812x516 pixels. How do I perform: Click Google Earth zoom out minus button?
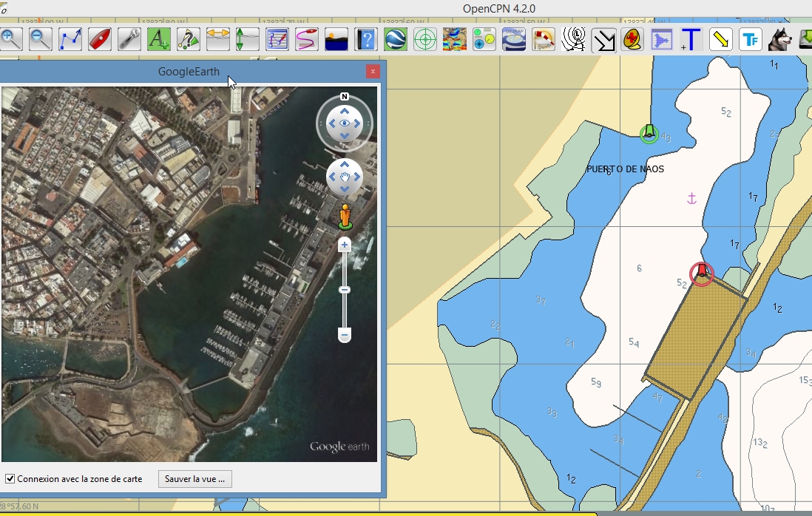tap(345, 336)
